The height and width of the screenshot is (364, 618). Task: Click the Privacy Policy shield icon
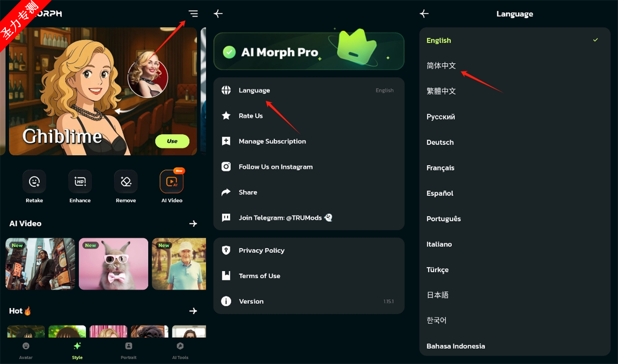[x=226, y=250]
